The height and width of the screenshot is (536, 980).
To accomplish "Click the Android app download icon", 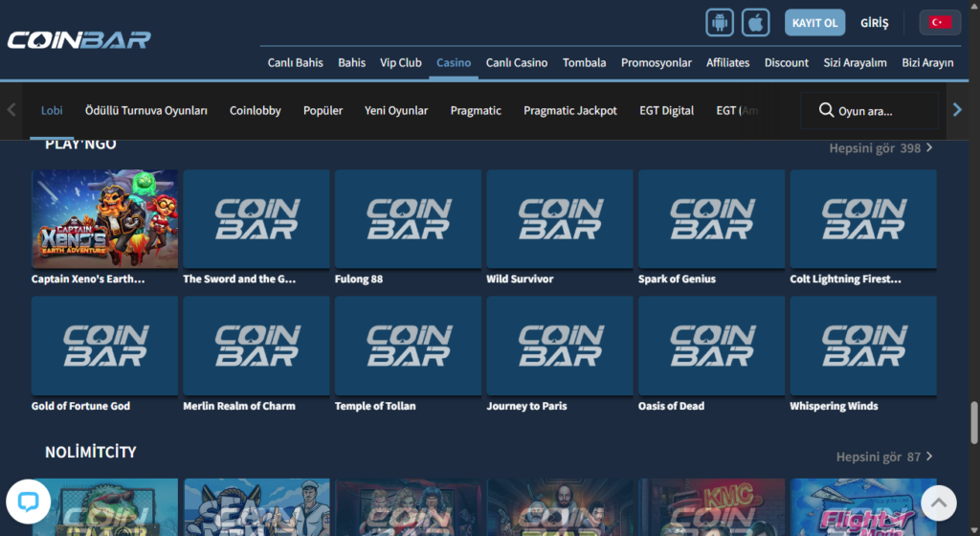I will coord(720,22).
